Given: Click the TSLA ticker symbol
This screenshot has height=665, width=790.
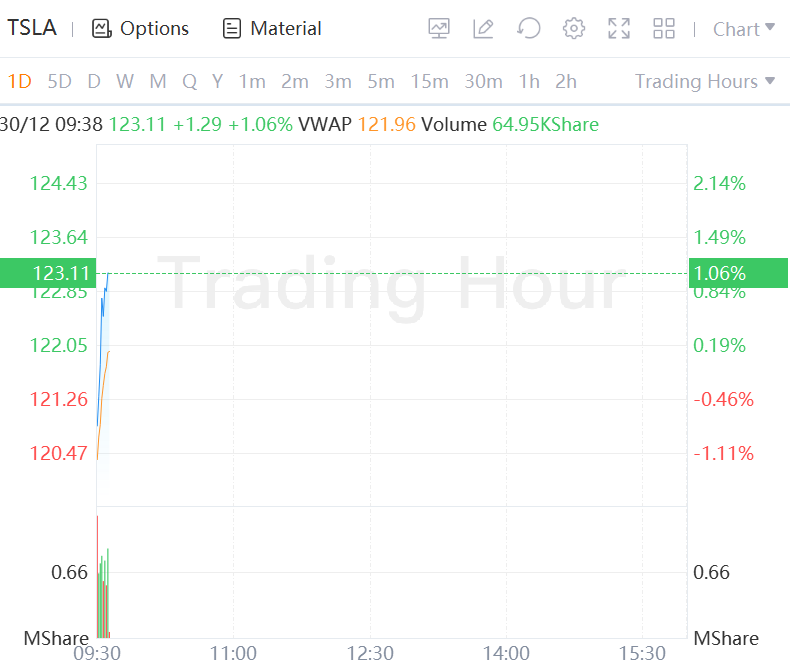Looking at the screenshot, I should coord(32,29).
